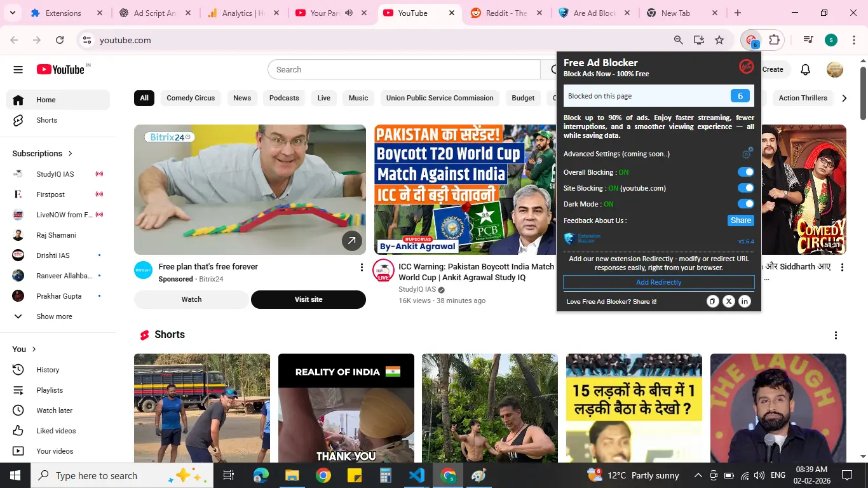Switch to the Analytics tab
This screenshot has height=488, width=868.
(x=243, y=13)
